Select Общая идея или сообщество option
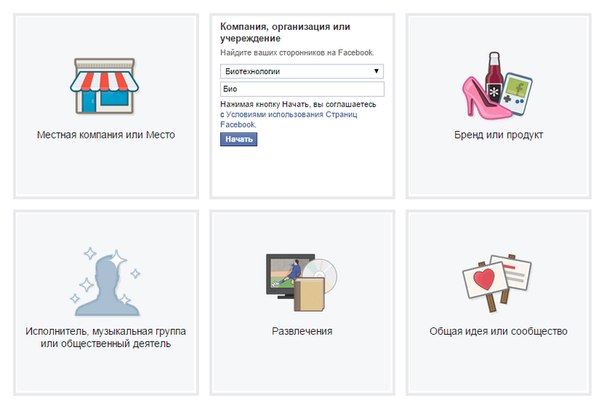Viewport: 604px width, 406px height. (x=498, y=331)
